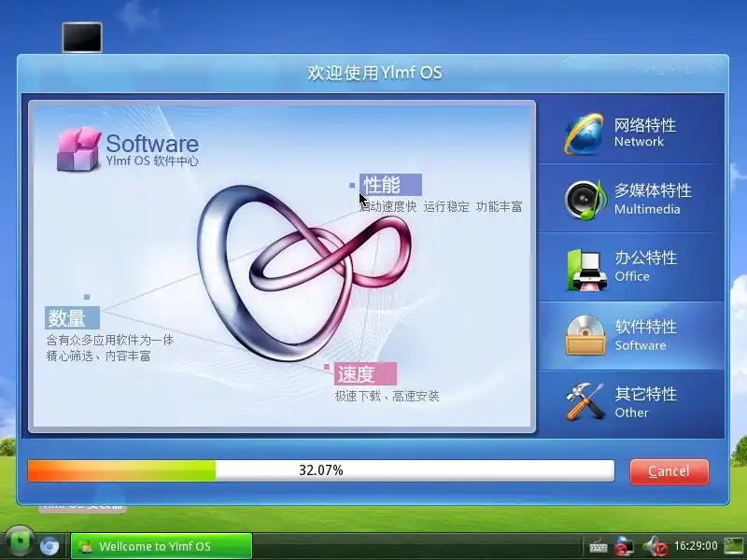Select the Network features globe icon
Screen dimensions: 747x560
(585, 133)
